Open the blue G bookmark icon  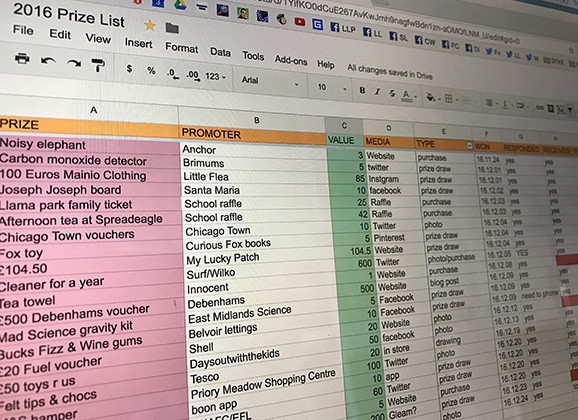click(x=317, y=25)
